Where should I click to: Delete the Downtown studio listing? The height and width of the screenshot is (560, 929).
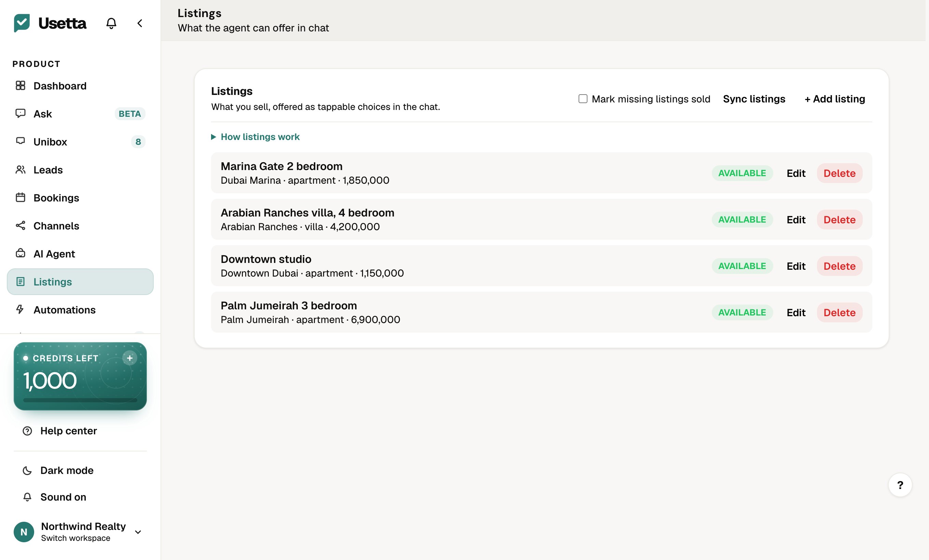coord(839,266)
